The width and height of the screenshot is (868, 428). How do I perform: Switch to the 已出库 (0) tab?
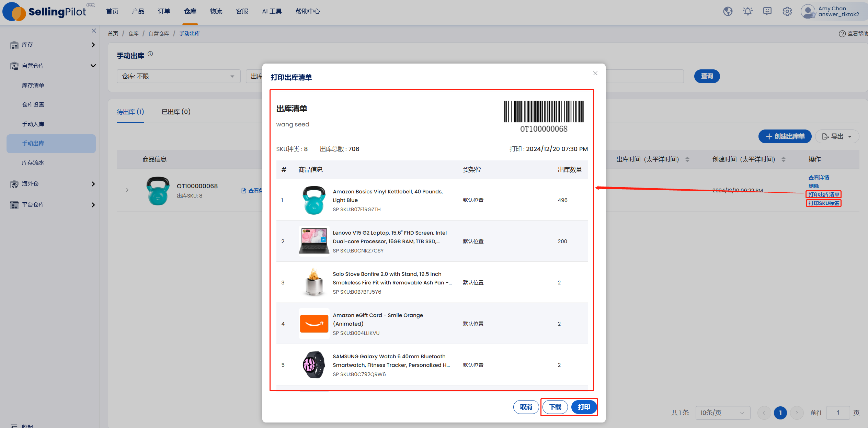[x=176, y=112]
